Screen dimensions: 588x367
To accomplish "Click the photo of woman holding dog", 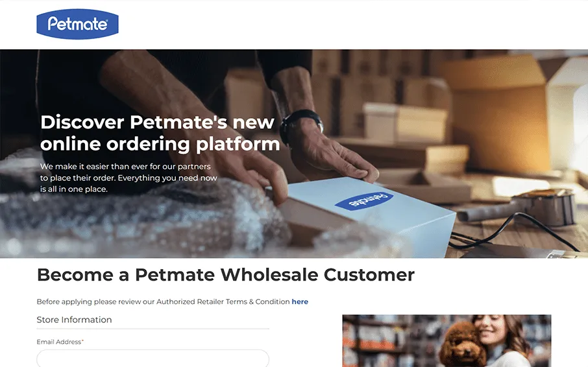I will click(x=447, y=341).
